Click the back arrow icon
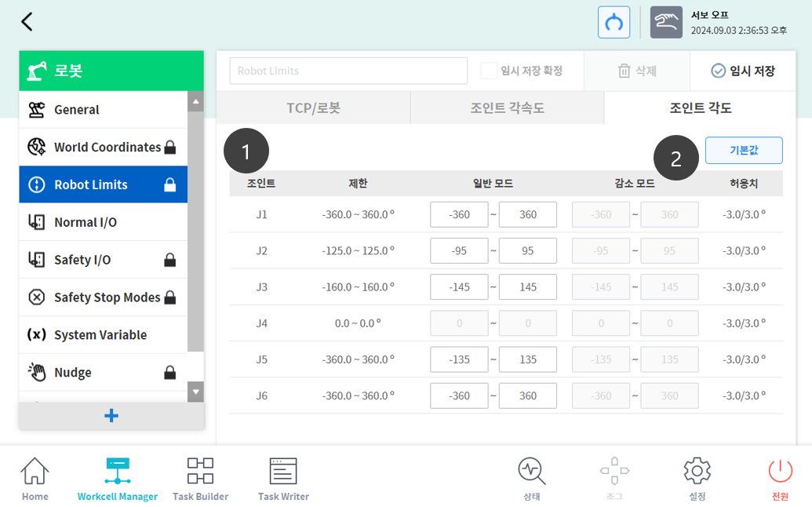The height and width of the screenshot is (507, 812). click(x=27, y=22)
